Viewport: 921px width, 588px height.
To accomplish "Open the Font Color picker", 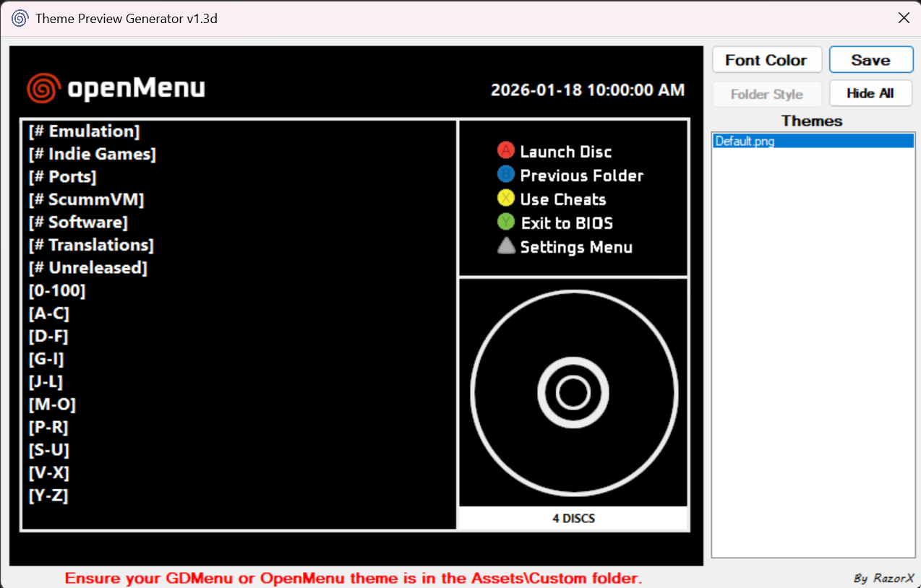I will coord(766,60).
